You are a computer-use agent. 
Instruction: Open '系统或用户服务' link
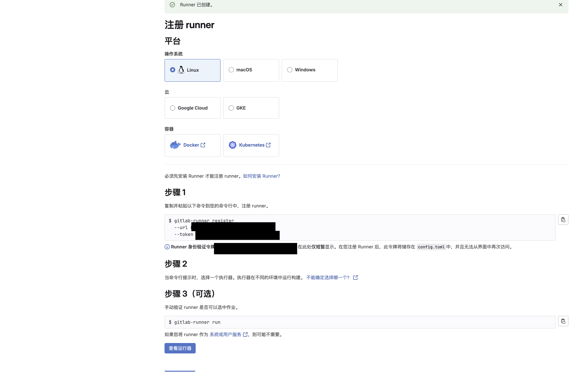(225, 335)
